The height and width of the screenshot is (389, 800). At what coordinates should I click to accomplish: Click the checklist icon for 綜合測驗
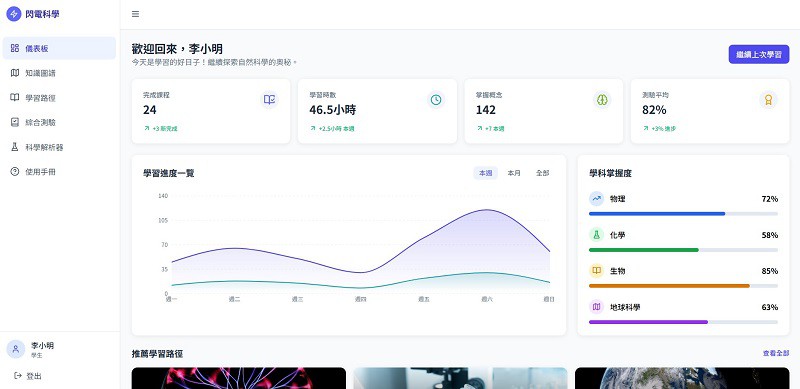click(x=15, y=123)
